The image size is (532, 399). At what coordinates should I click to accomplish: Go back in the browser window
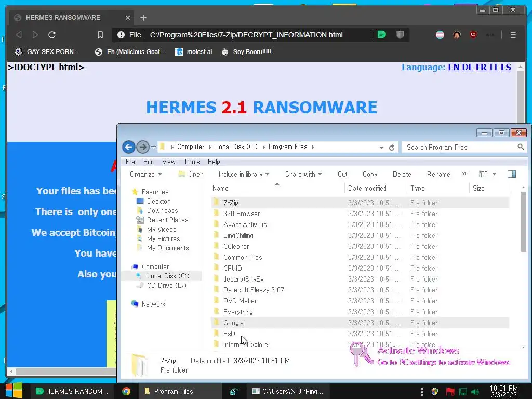(x=19, y=35)
